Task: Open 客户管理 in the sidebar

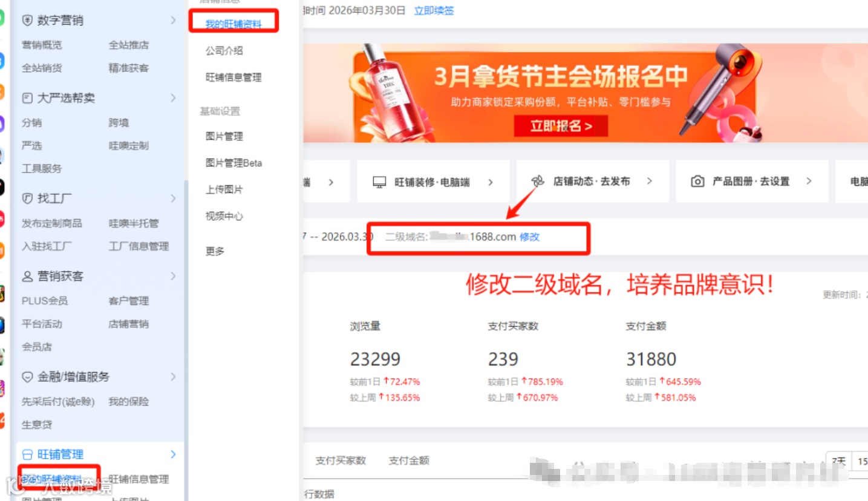Action: (129, 301)
